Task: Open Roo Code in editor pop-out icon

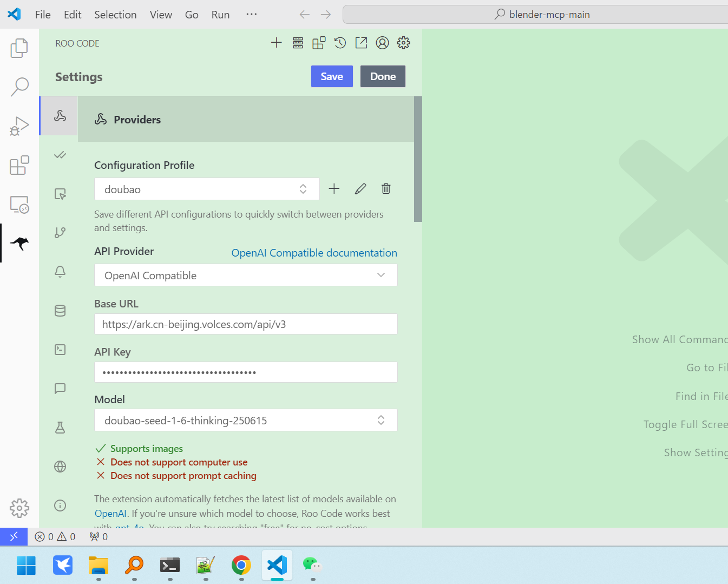Action: 361,43
